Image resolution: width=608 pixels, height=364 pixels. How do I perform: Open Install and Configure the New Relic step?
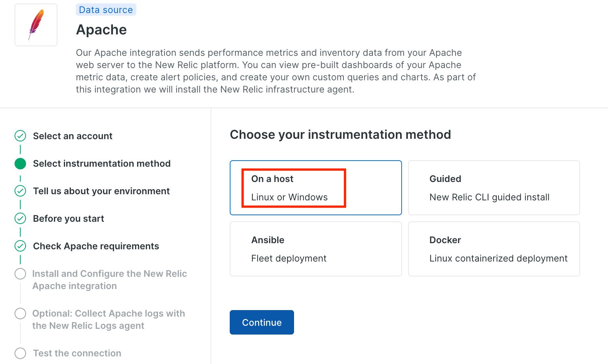click(110, 280)
